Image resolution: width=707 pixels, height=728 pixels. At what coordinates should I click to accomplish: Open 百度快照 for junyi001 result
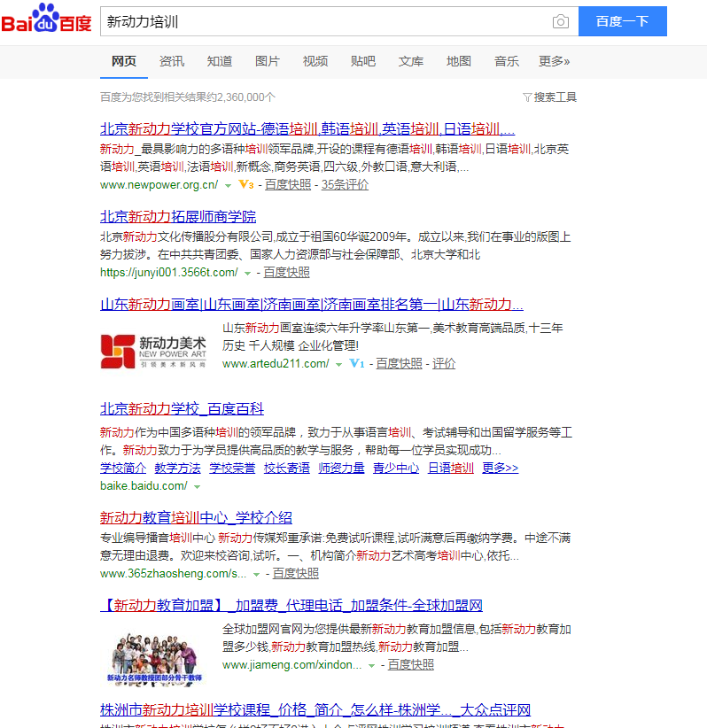click(286, 273)
